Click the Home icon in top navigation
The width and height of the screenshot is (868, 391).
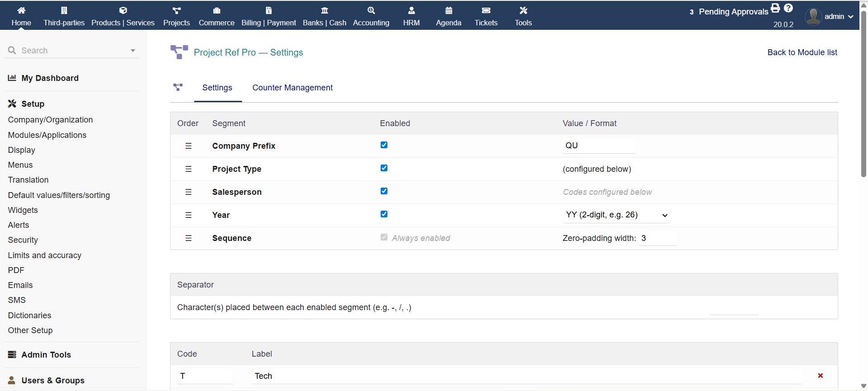(21, 10)
